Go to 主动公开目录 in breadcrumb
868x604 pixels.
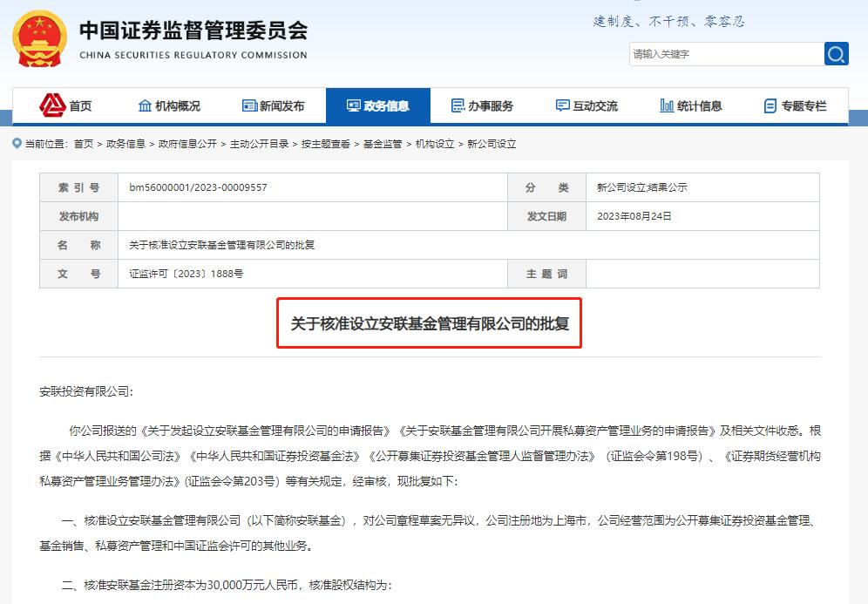[x=259, y=144]
